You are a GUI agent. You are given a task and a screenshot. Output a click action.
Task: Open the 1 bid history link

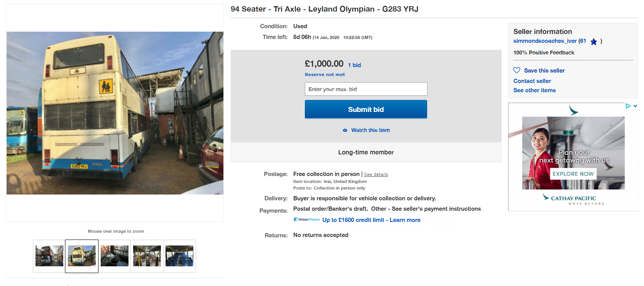pos(354,65)
